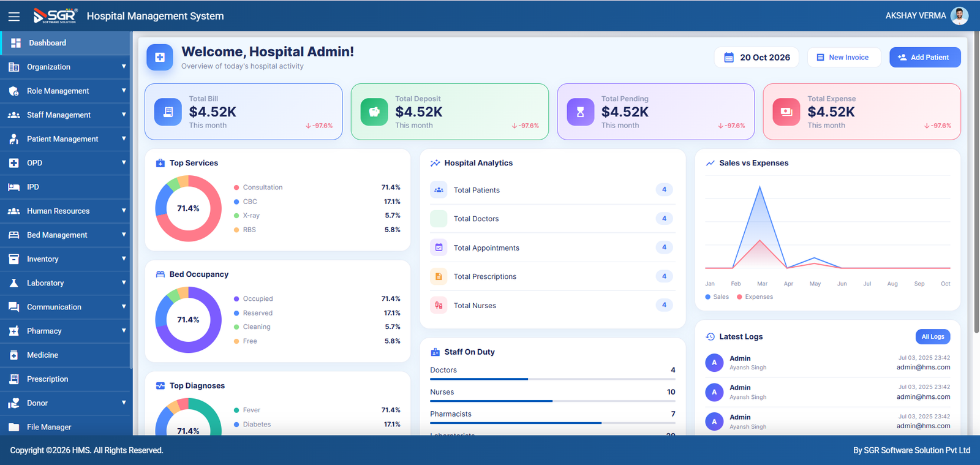Open the Akshay Verma profile avatar

(x=959, y=16)
